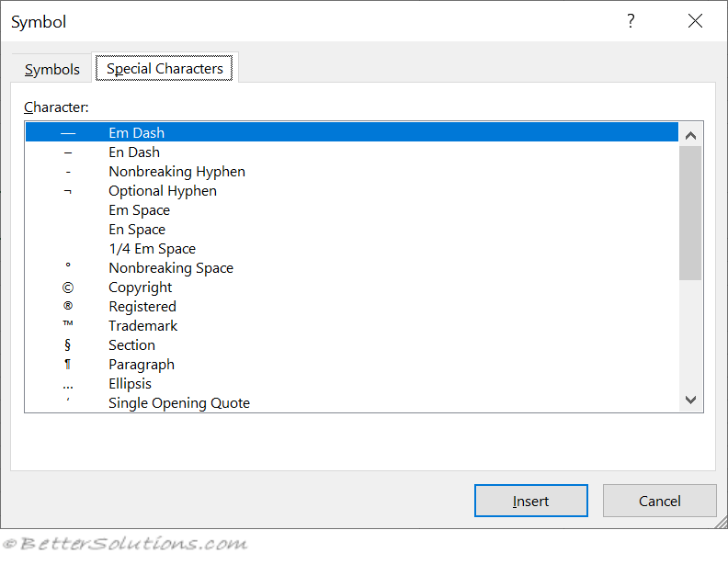Click the character list scroll up arrow
Screen dimensions: 728x564
click(690, 135)
